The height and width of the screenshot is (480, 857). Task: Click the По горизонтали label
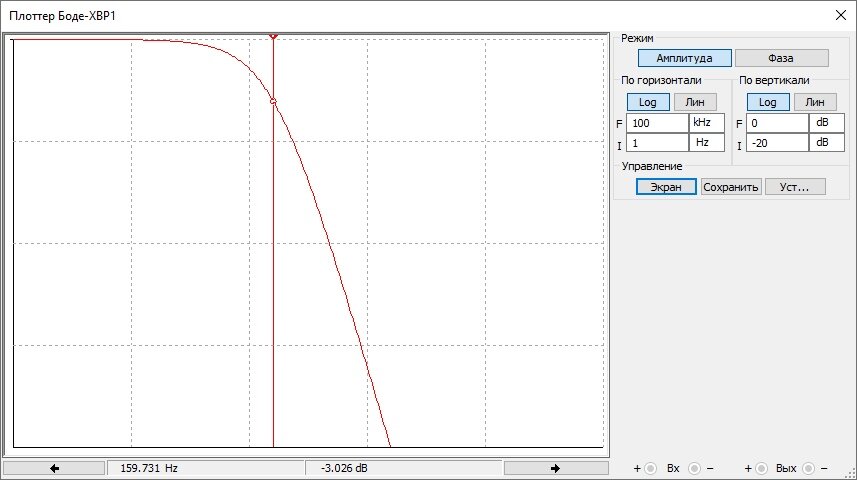click(661, 80)
